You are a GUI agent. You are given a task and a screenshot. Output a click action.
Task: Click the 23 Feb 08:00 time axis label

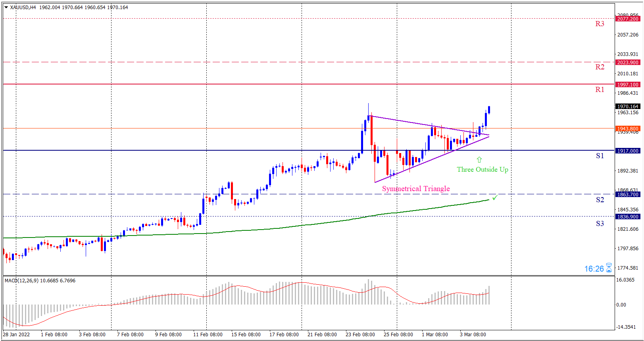(360, 335)
